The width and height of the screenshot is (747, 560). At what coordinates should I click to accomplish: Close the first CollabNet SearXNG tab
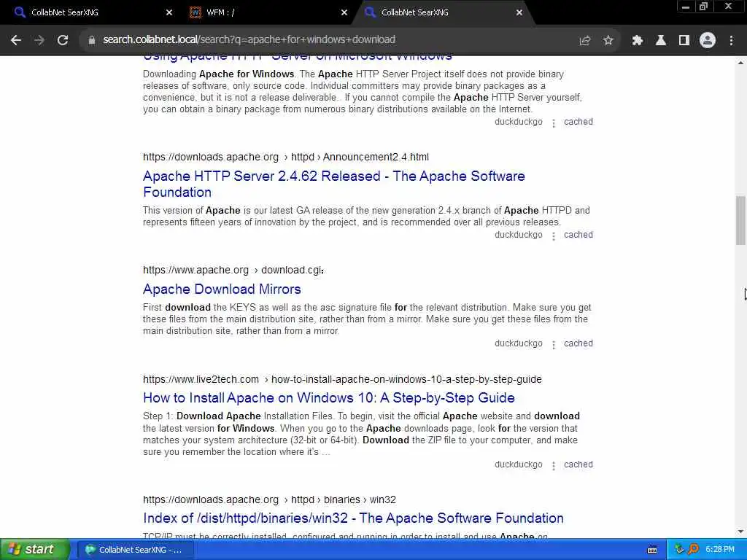(x=169, y=12)
